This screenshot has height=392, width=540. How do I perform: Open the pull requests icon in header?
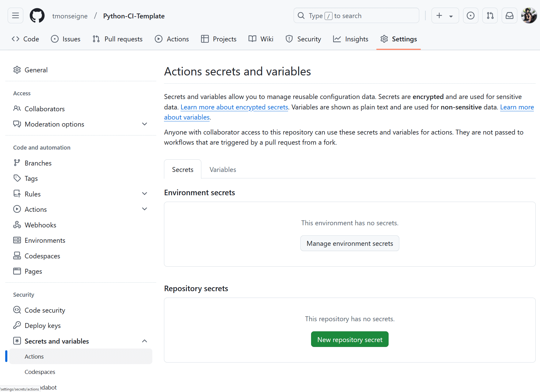[x=490, y=16]
